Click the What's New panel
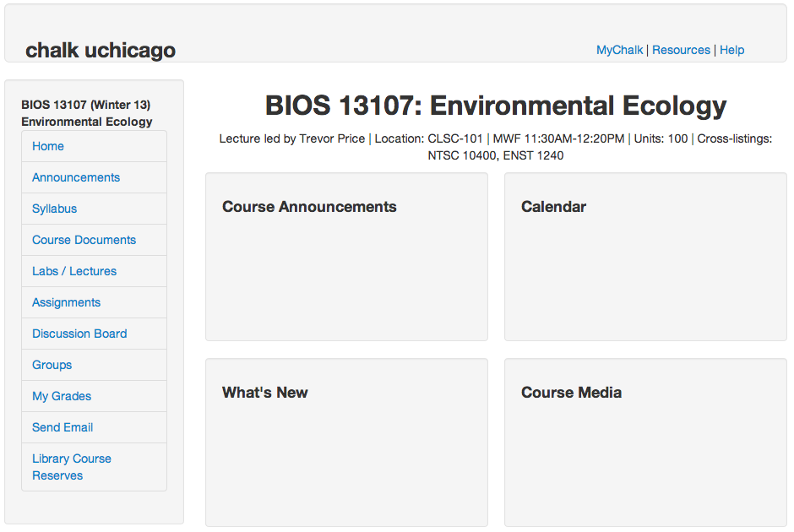The image size is (794, 532). (x=347, y=442)
